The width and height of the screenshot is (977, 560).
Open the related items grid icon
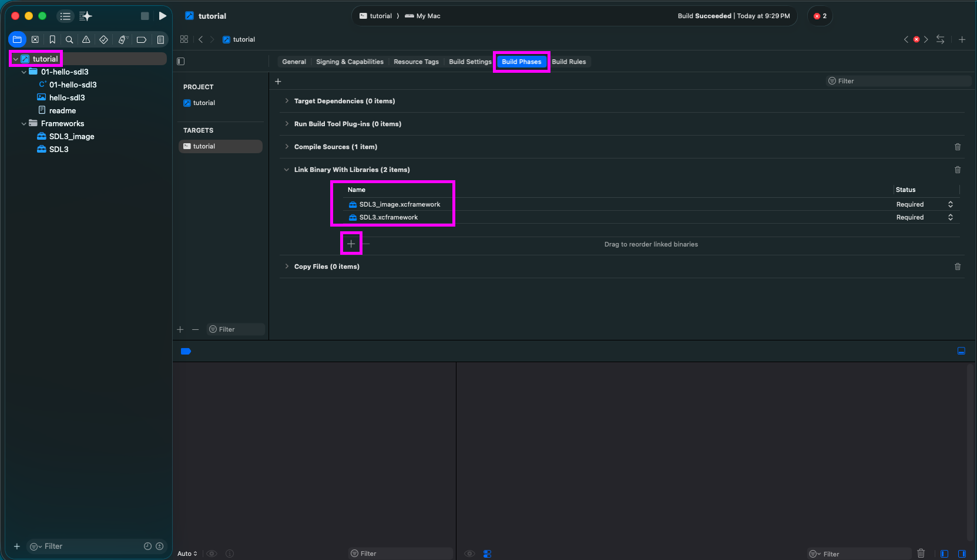point(184,39)
